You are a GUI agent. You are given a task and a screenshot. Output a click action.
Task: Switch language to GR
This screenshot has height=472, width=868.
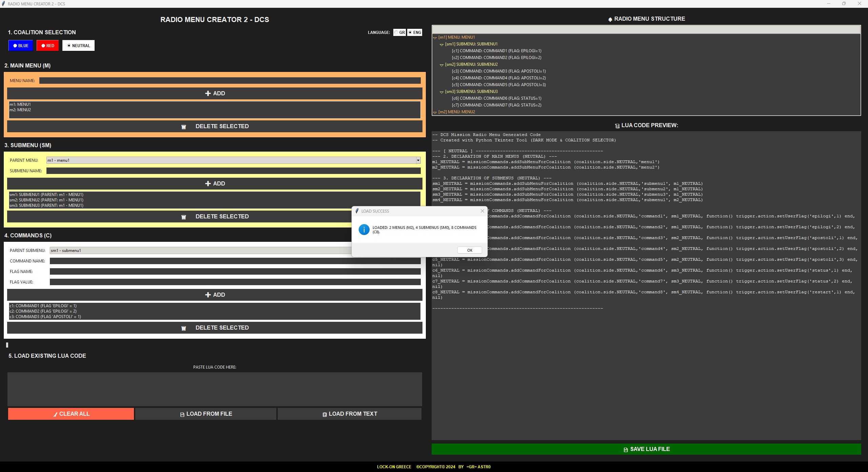point(396,33)
